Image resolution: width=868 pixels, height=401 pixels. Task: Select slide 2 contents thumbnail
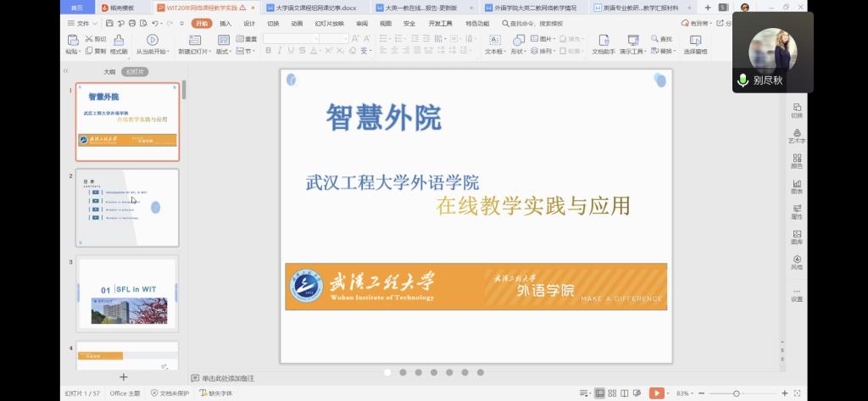(x=127, y=208)
